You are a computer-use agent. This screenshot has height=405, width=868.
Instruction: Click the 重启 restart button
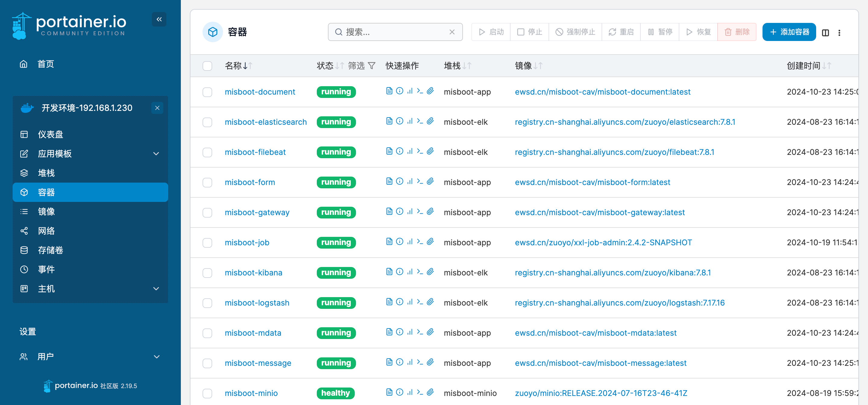pos(621,32)
